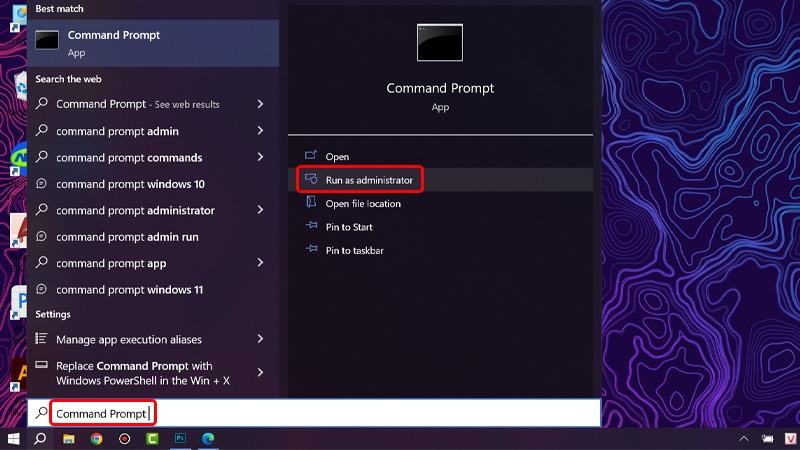Select 'command prompt commands' suggestion
This screenshot has width=800, height=450.
pyautogui.click(x=153, y=158)
